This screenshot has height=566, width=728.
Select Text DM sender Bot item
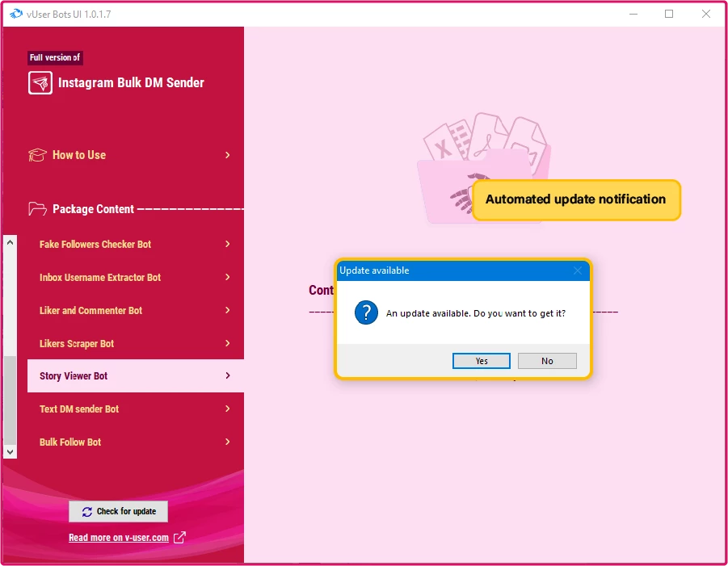tap(136, 409)
